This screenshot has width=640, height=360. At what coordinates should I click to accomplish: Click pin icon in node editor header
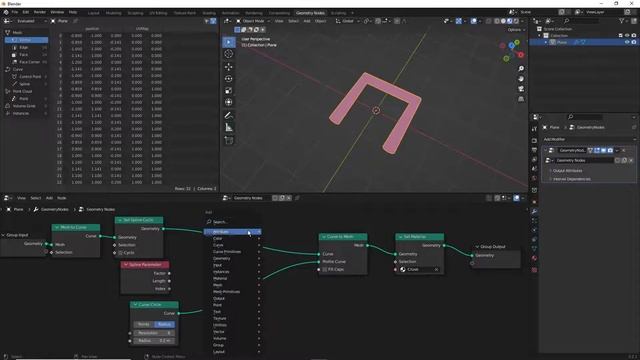297,198
